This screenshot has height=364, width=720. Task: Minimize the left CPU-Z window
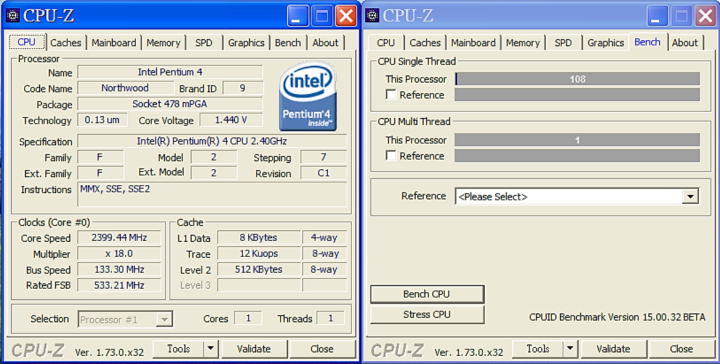pyautogui.click(x=298, y=16)
